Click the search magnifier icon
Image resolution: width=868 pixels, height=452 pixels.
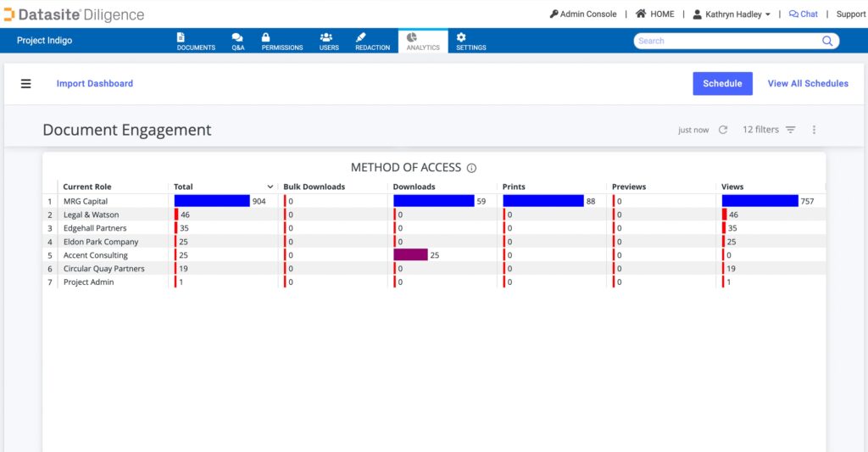tap(827, 41)
